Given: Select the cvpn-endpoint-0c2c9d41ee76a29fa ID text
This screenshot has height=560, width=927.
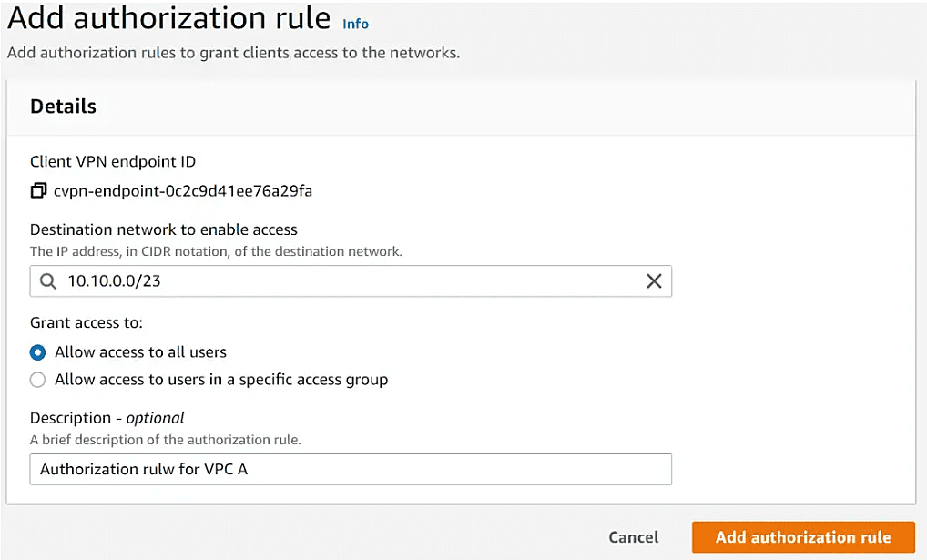Looking at the screenshot, I should 183,191.
